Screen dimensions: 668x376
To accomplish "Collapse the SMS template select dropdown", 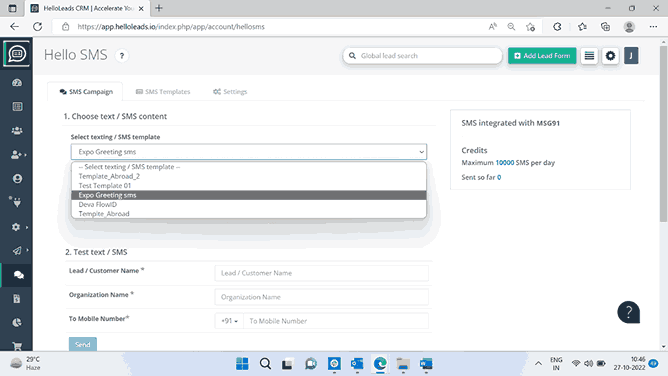I will point(249,152).
